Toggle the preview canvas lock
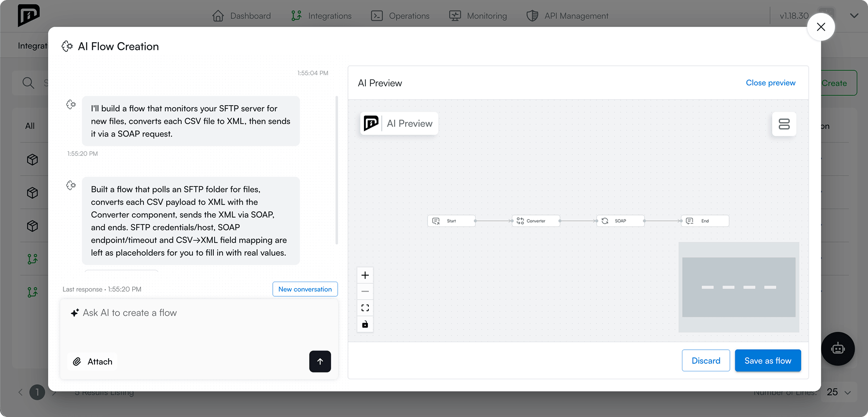This screenshot has height=417, width=868. pyautogui.click(x=365, y=324)
